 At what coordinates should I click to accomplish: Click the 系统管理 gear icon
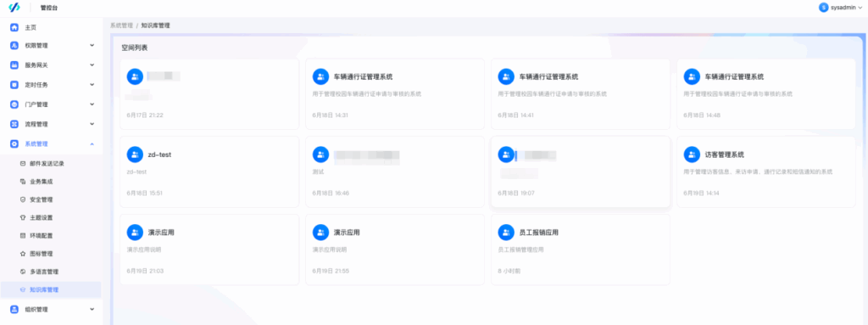coord(14,143)
